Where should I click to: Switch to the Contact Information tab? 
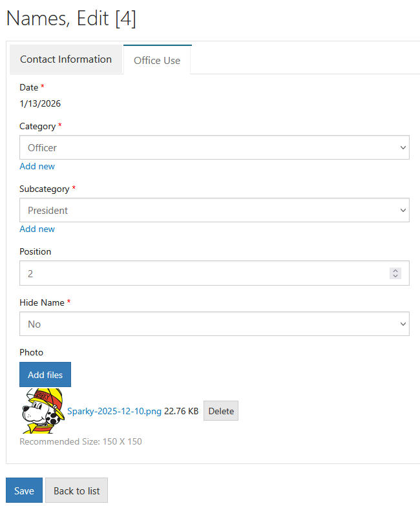(66, 59)
